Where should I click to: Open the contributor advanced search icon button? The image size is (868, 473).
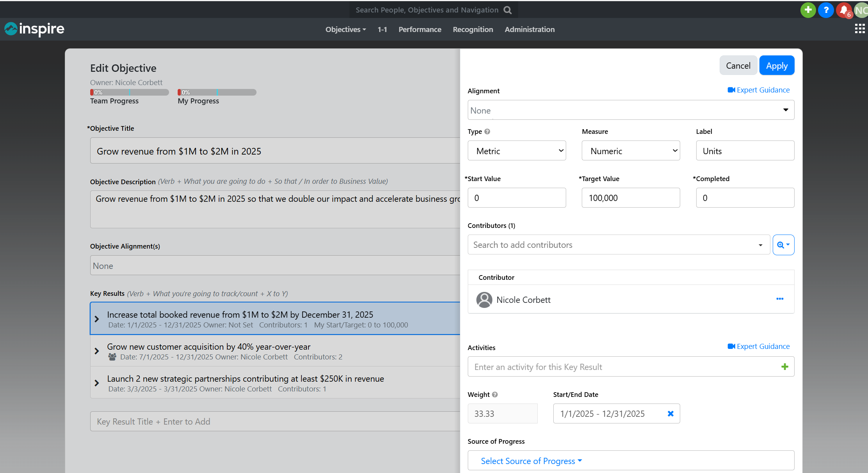[783, 245]
